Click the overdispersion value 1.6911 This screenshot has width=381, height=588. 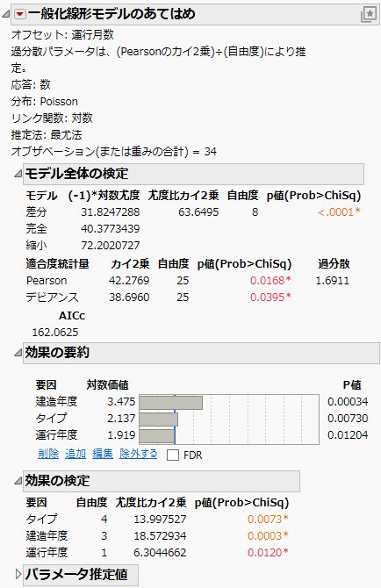point(332,281)
